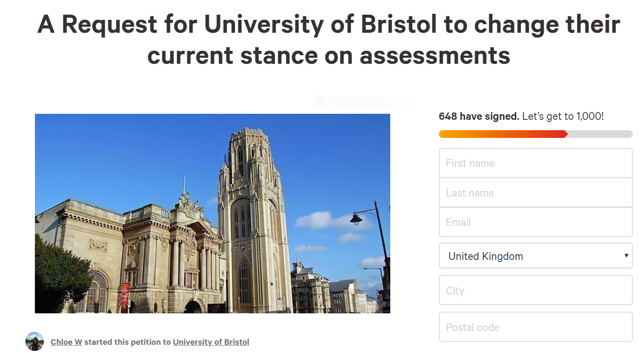Click the petition title heading

point(328,40)
